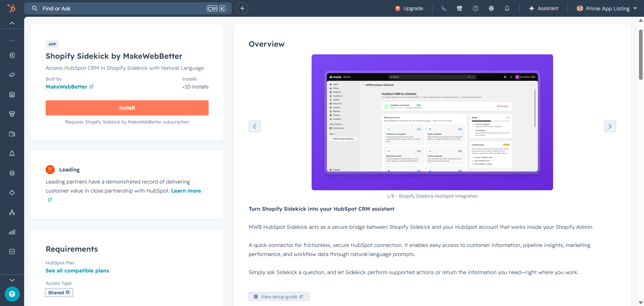
Task: Open the CRM contacts book icon
Action: point(12,55)
